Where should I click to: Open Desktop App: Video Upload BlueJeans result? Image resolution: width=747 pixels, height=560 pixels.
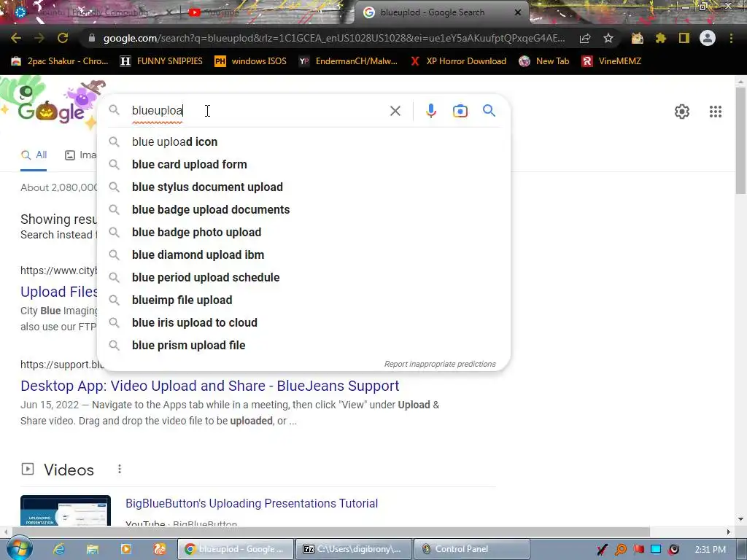pos(209,386)
